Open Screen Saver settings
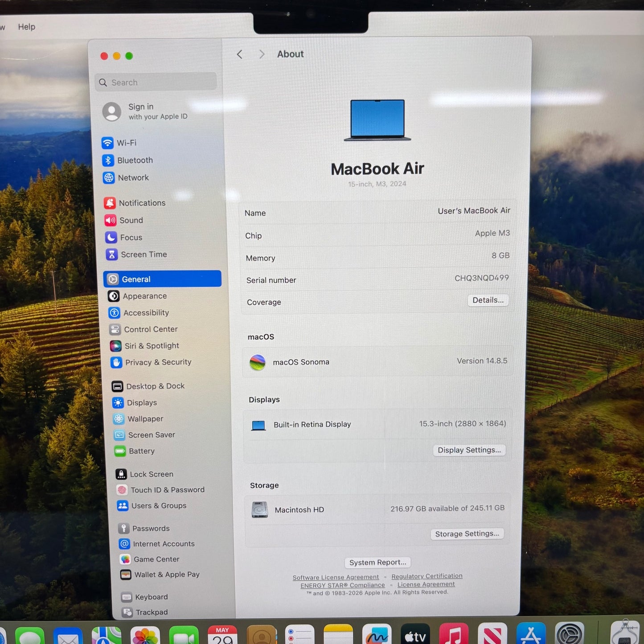 pos(144,435)
